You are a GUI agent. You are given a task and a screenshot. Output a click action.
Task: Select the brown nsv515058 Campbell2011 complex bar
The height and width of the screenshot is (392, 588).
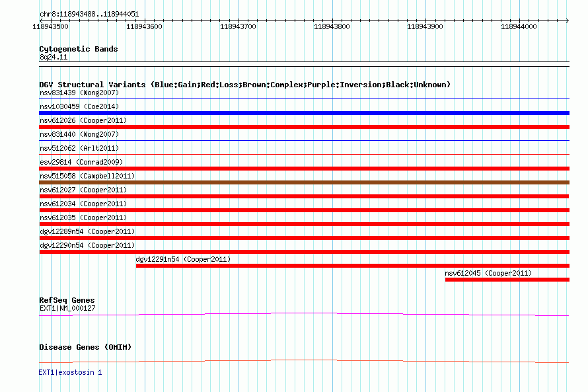(x=304, y=182)
